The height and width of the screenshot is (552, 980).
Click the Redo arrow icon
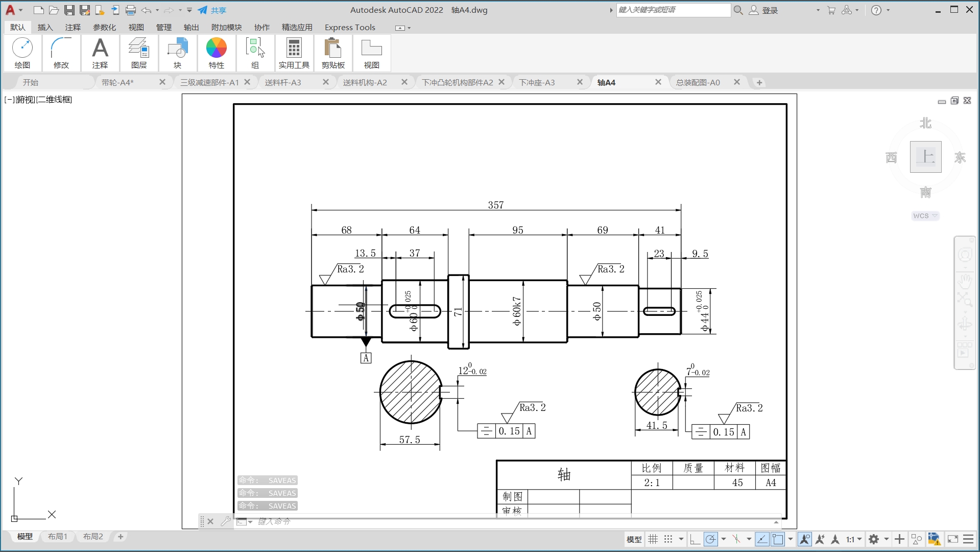[x=169, y=10]
